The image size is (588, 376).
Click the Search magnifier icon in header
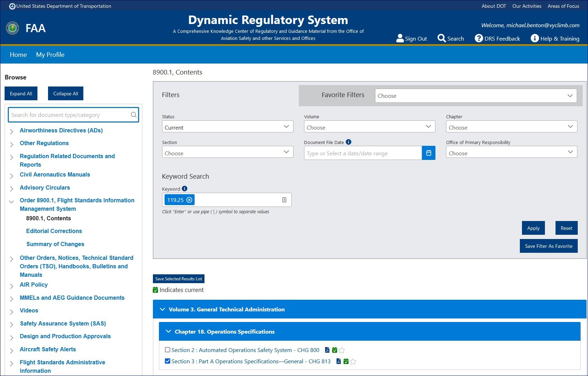[x=441, y=38]
